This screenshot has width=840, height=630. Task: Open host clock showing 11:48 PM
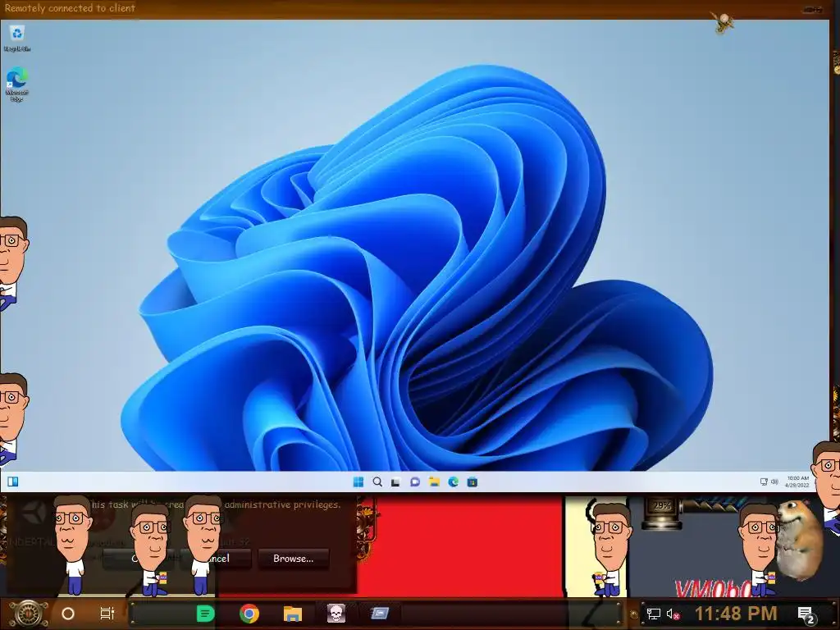(x=736, y=614)
